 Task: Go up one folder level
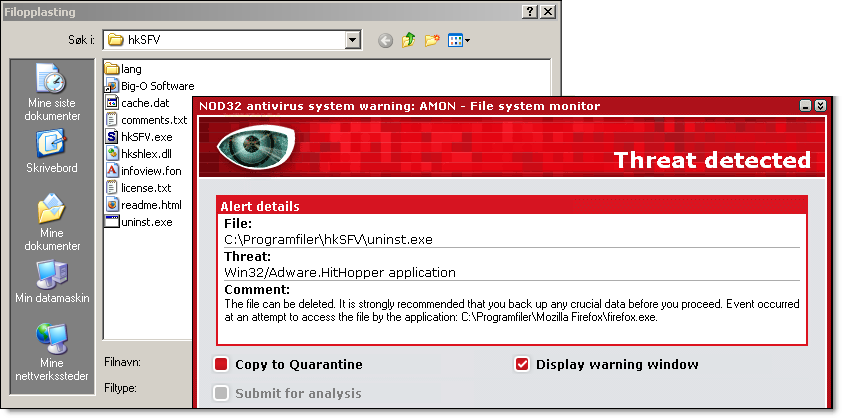tap(409, 40)
